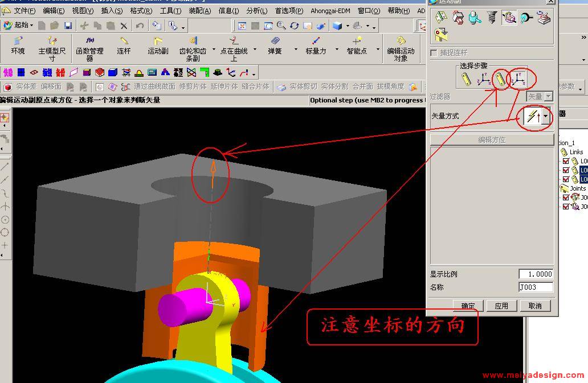Screen dimensions: 588x383
Task: Toggle the checkbox of third link under Links
Action: 566,179
